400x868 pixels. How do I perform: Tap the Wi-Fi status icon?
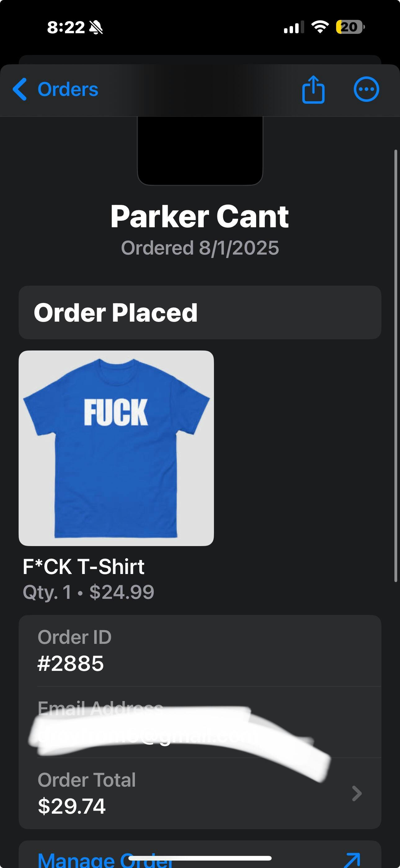tap(320, 27)
